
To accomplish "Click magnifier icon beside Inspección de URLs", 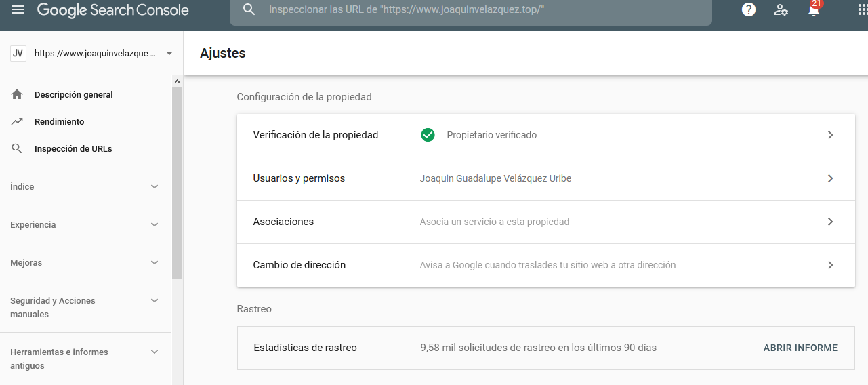I will pyautogui.click(x=18, y=148).
